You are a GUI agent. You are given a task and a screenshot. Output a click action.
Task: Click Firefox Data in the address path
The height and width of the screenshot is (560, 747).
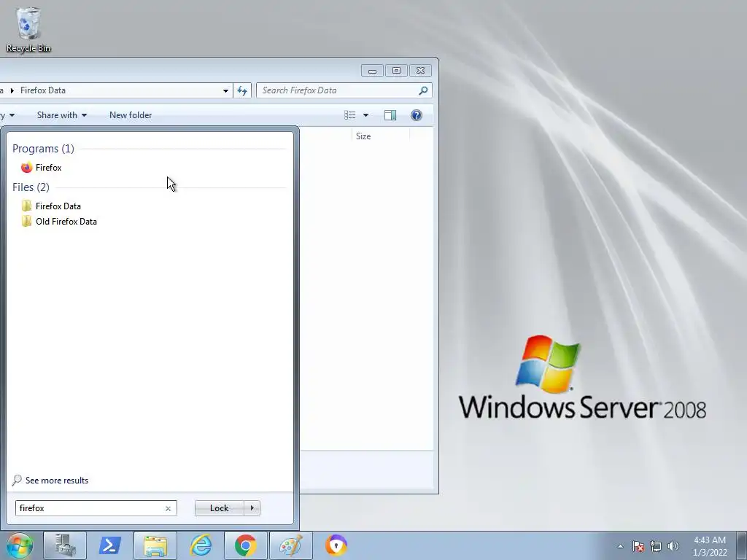(43, 90)
